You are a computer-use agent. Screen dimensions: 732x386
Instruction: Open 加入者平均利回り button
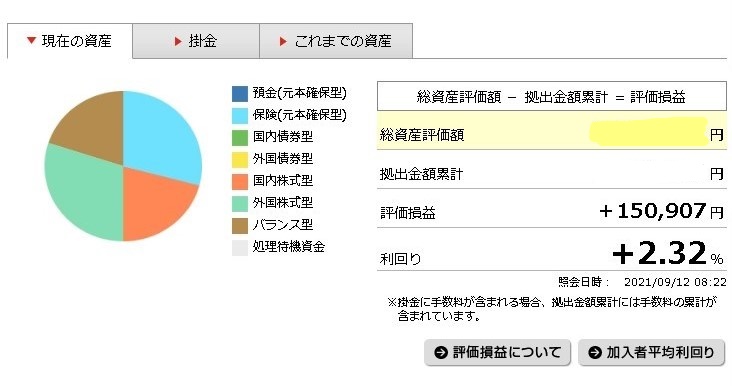click(652, 352)
